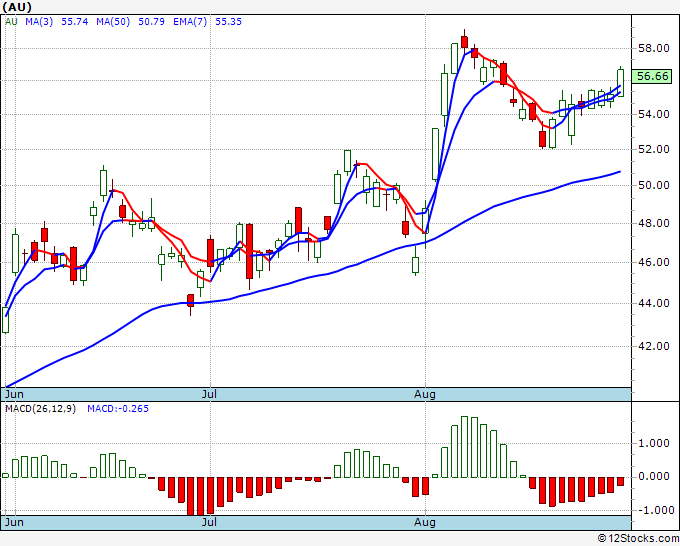Screen dimensions: 680x546
Task: Click the EMA(7) value 55.35
Action: click(229, 22)
